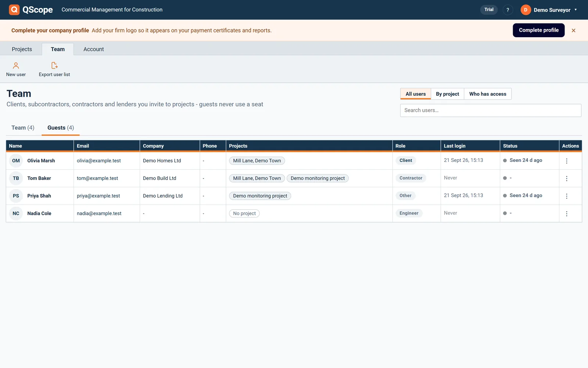
Task: Open actions menu for Olivia Marsh
Action: 566,161
